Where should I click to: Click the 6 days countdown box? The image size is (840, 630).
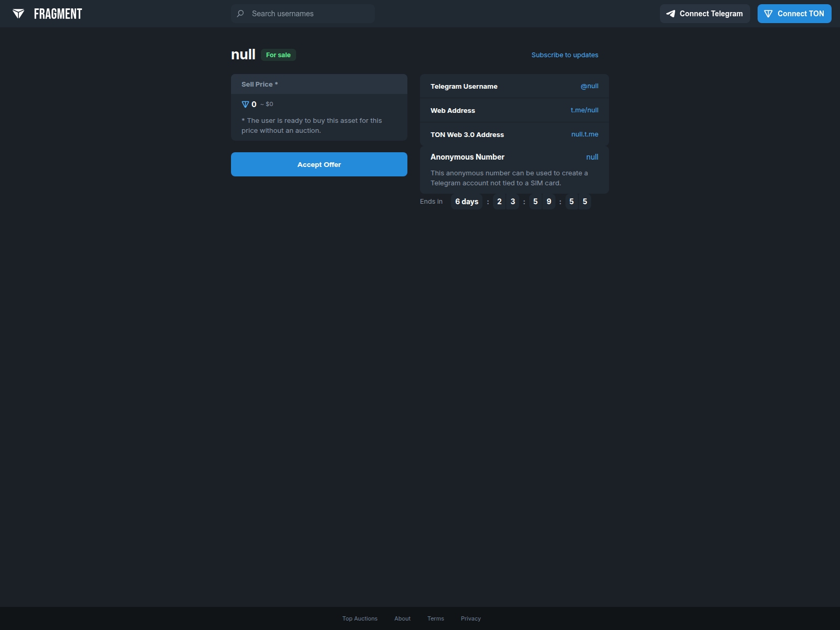(467, 202)
